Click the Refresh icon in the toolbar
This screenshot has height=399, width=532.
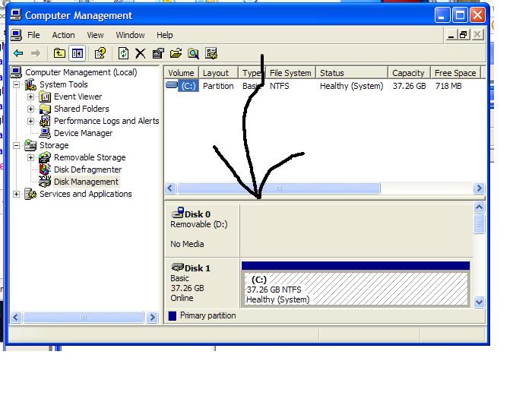123,53
